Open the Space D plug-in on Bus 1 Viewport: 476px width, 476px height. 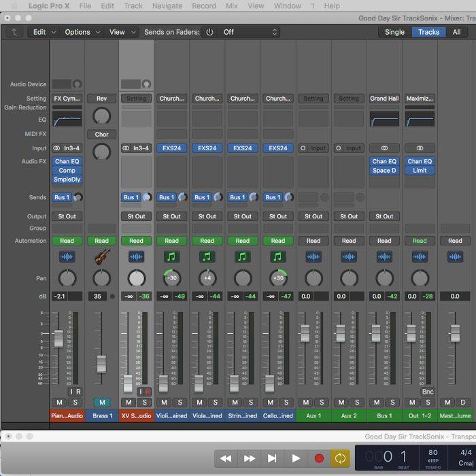384,171
